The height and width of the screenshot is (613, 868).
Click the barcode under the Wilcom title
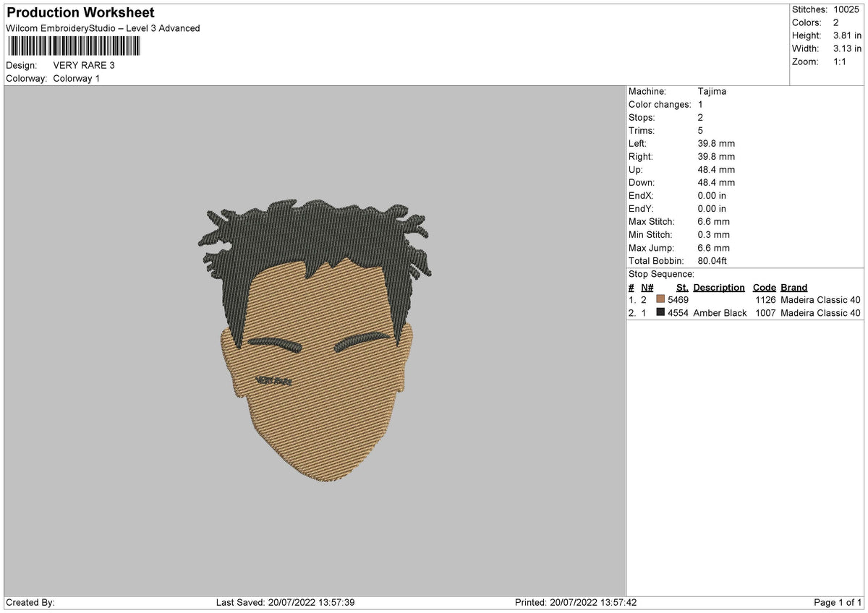point(74,47)
